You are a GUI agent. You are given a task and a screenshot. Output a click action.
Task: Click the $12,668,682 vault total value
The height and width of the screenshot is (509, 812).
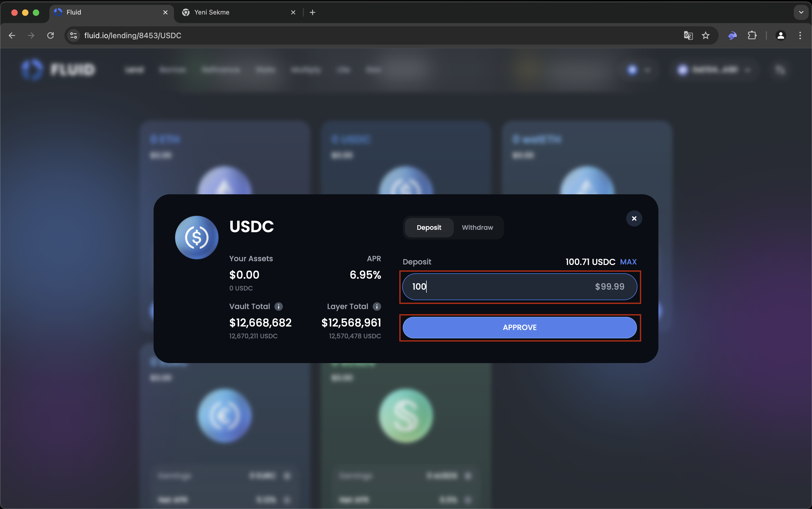tap(260, 322)
